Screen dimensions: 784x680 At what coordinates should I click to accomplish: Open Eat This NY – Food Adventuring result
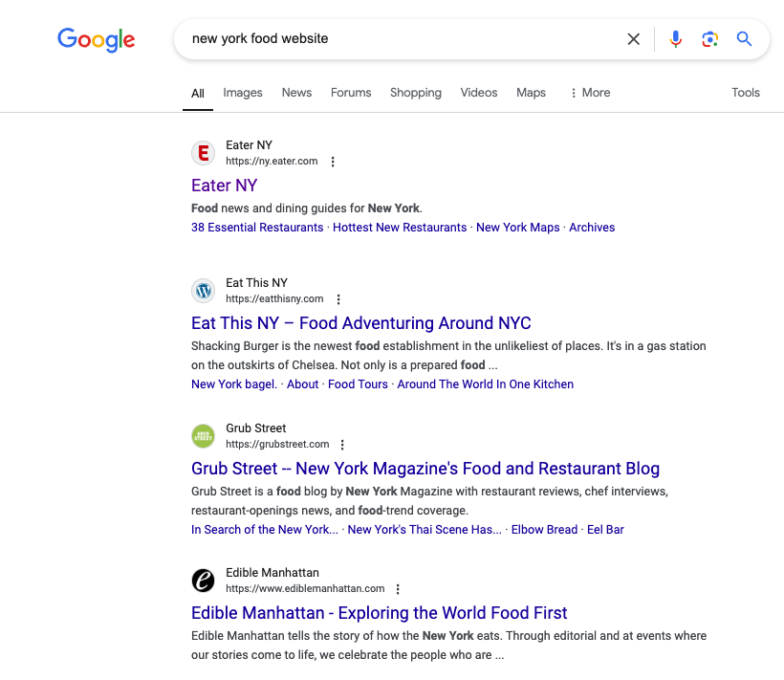(x=361, y=323)
